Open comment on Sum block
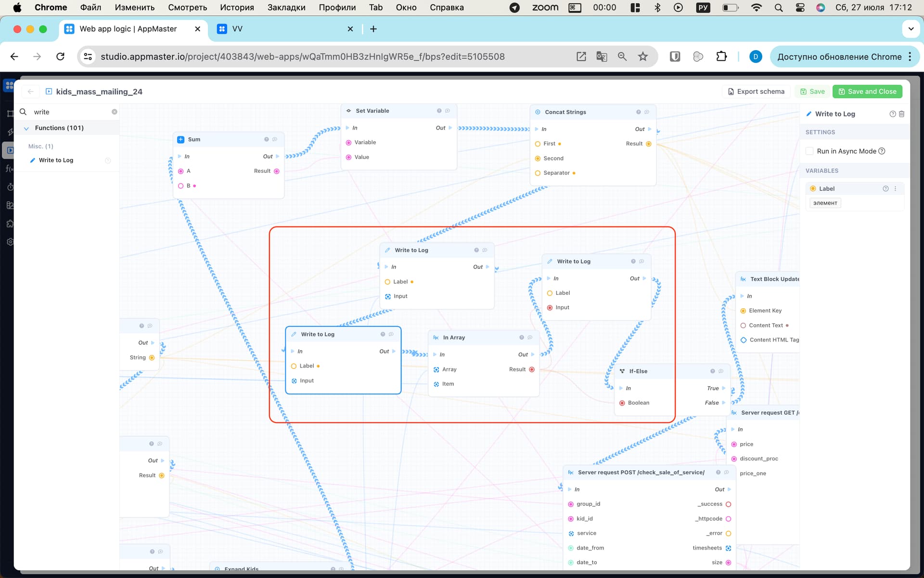Viewport: 924px width, 578px height. [x=275, y=140]
